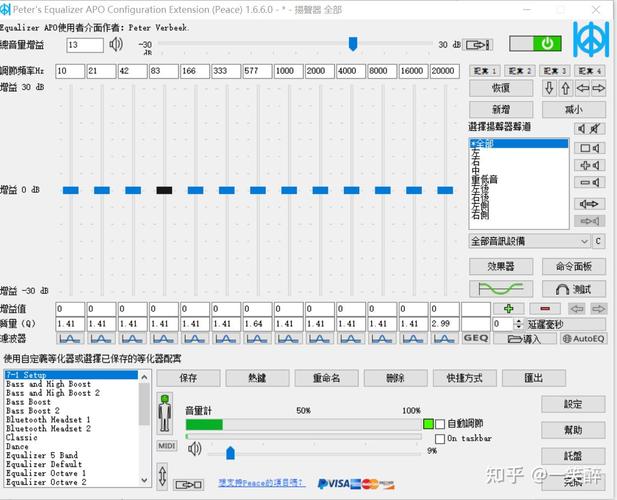The height and width of the screenshot is (500, 617).
Task: Enable the 自動調節 checkbox
Action: click(440, 424)
